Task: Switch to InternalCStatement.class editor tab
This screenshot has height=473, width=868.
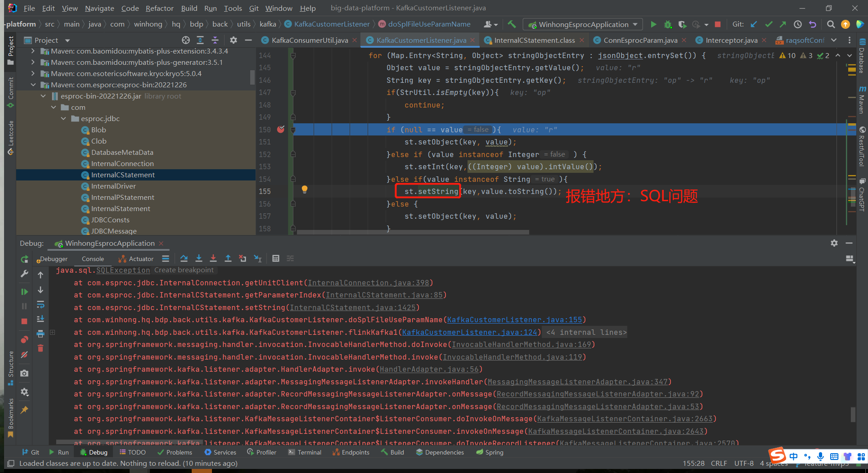Action: [534, 40]
